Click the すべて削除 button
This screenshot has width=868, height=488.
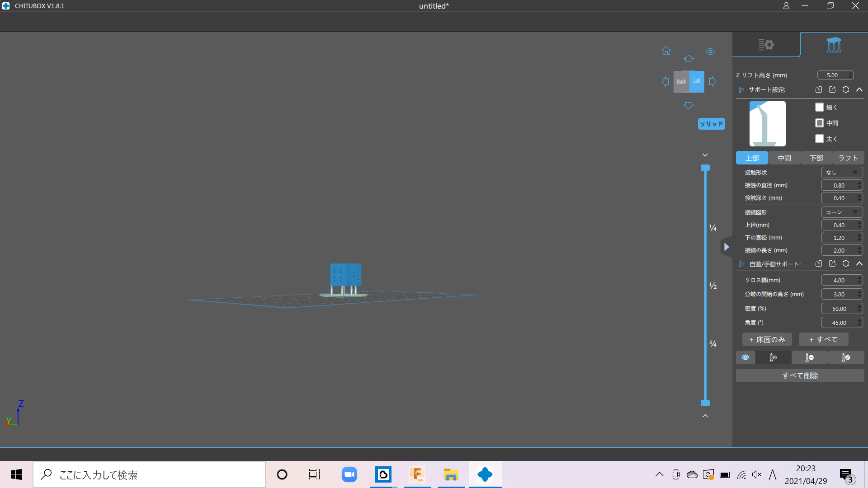click(x=800, y=375)
